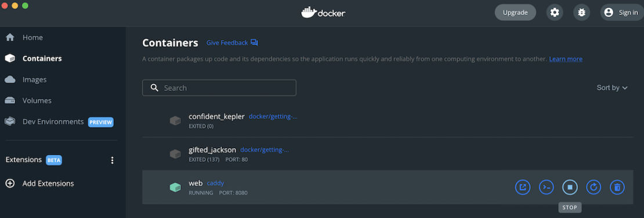The height and width of the screenshot is (218, 644).
Task: Open Extensions three-dot menu
Action: 112,160
